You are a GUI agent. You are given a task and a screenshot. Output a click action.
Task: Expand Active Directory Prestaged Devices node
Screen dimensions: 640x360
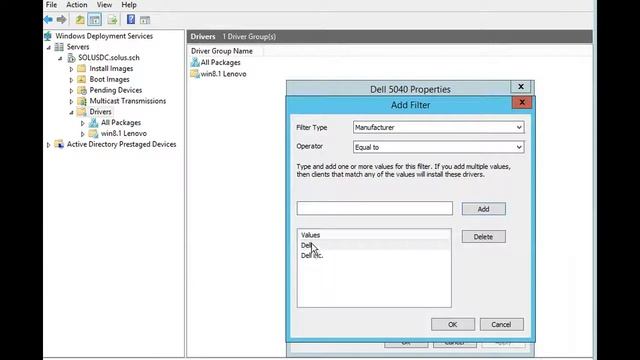(49, 144)
